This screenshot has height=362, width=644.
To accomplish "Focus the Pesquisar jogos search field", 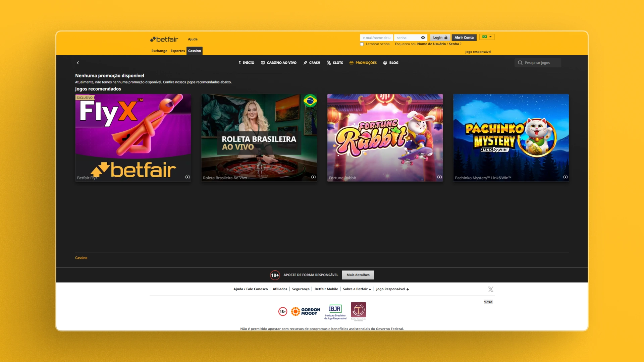I will [x=538, y=63].
